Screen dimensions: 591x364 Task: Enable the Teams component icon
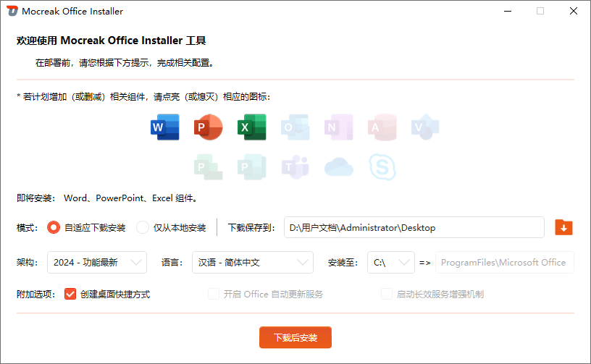click(295, 166)
